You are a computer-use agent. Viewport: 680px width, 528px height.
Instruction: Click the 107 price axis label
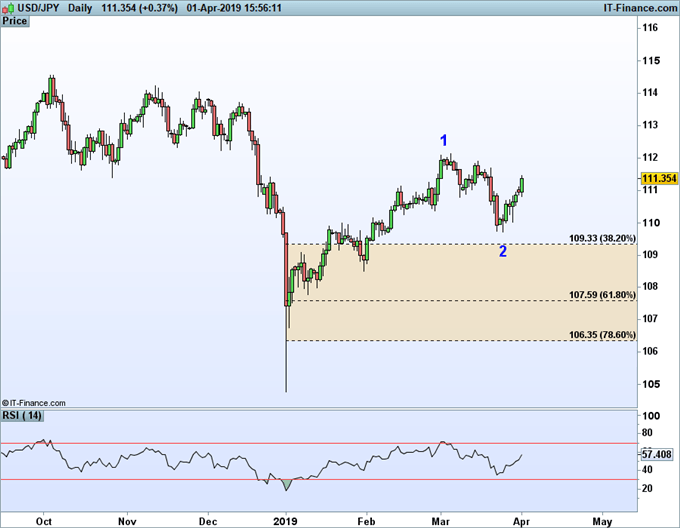tap(650, 319)
